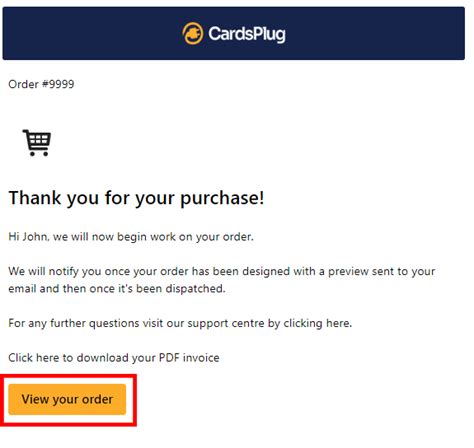This screenshot has height=448, width=474.
Task: Click the line mentioning 'been dispatched'
Action: [x=117, y=288]
